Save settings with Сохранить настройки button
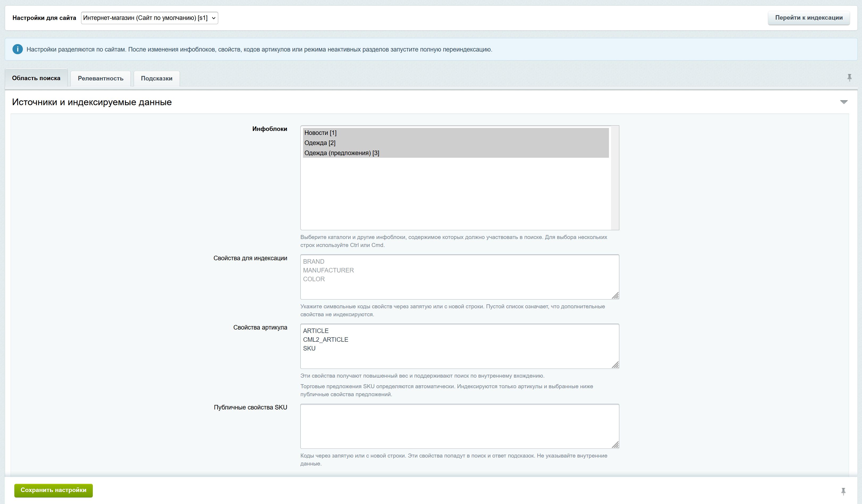862x504 pixels. tap(53, 490)
